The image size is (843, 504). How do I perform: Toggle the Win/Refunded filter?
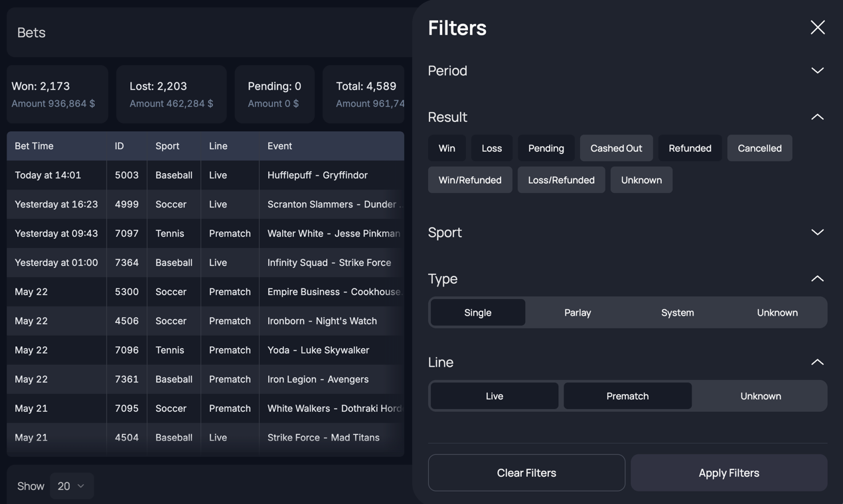tap(470, 180)
